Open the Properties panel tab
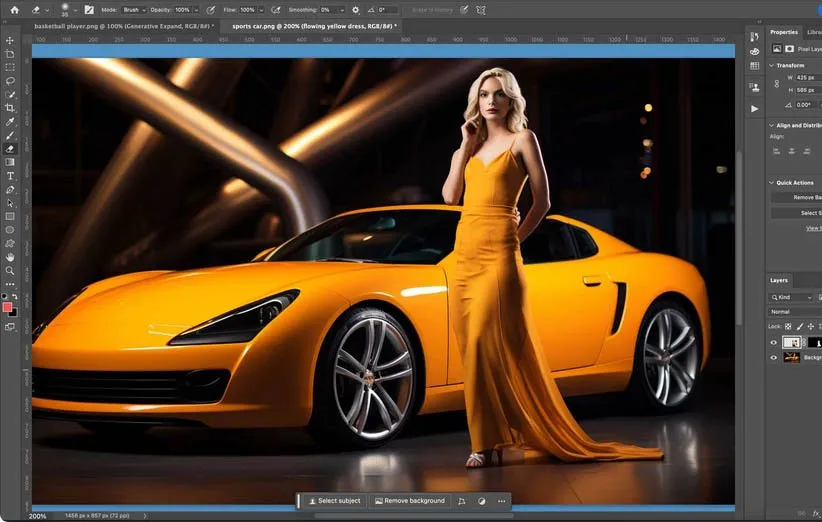This screenshot has width=822, height=522. coord(783,32)
